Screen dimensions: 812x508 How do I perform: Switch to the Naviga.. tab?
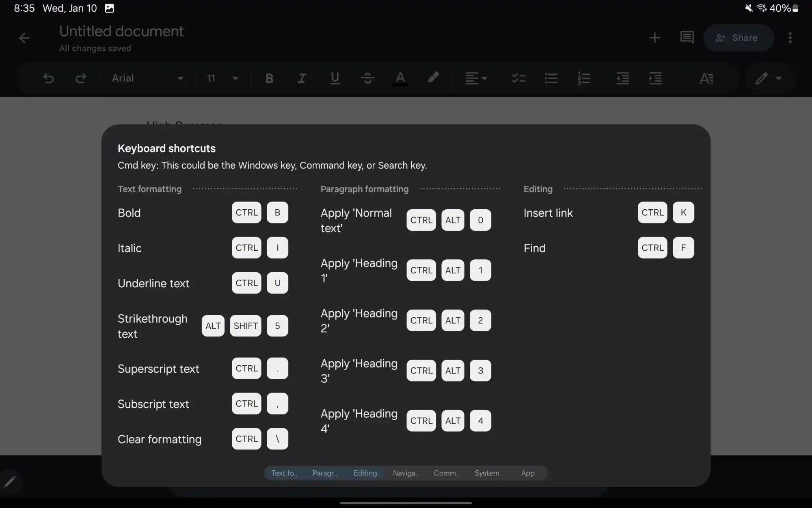point(406,473)
